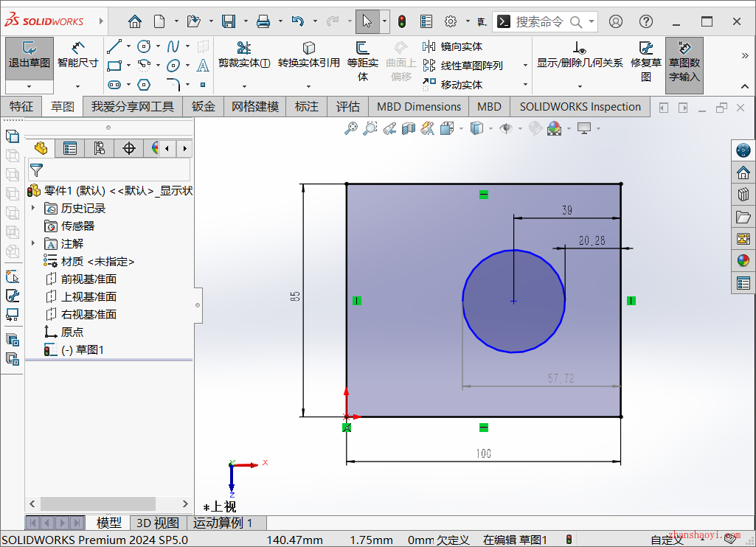The image size is (756, 547).
Task: Open the 运动算例 1 bottom tab
Action: [x=223, y=523]
